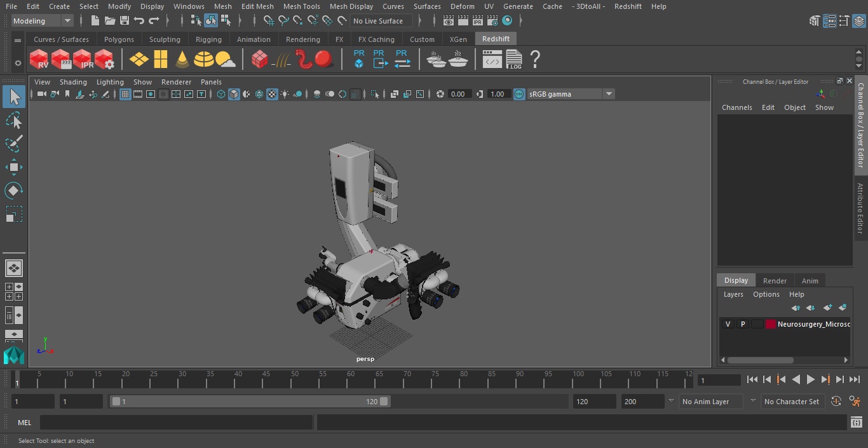Toggle the sRGB view transform button
This screenshot has height=448, width=868.
click(x=519, y=94)
